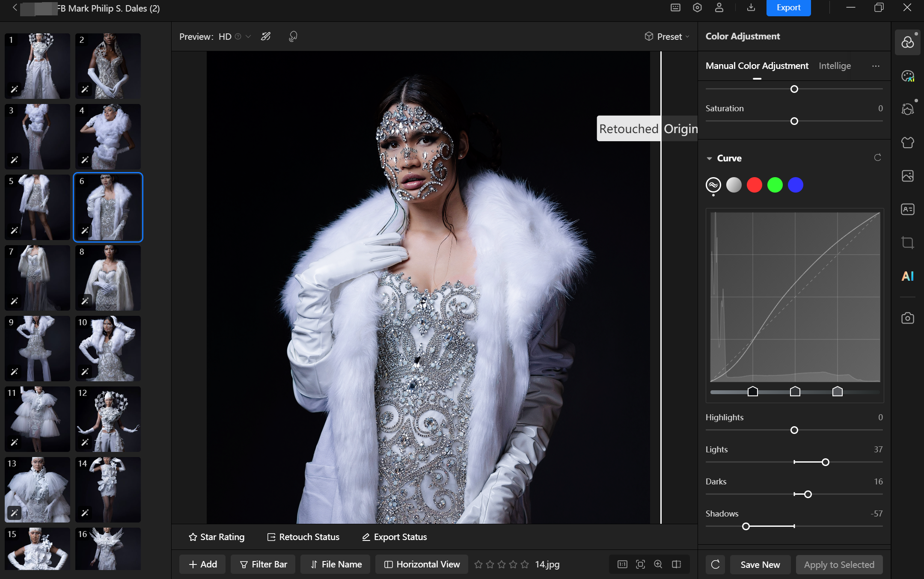Screen dimensions: 924x579
Task: Click the reset Curve icon
Action: [877, 158]
